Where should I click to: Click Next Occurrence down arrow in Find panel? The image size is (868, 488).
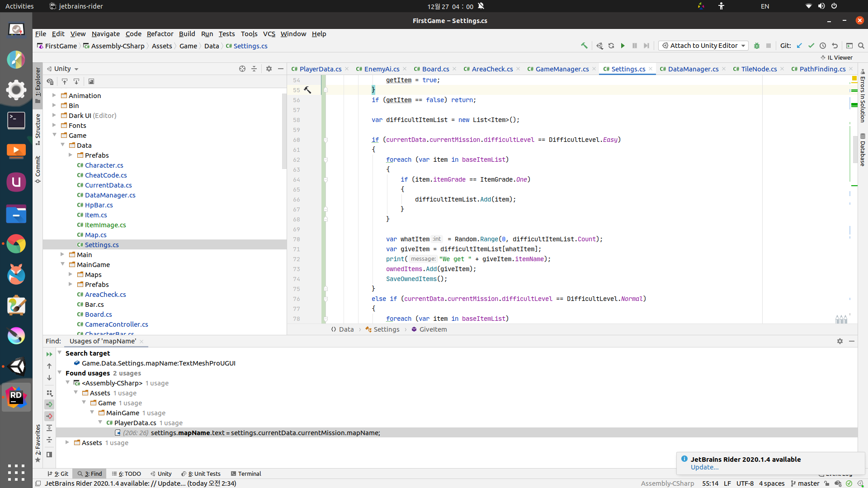point(49,378)
